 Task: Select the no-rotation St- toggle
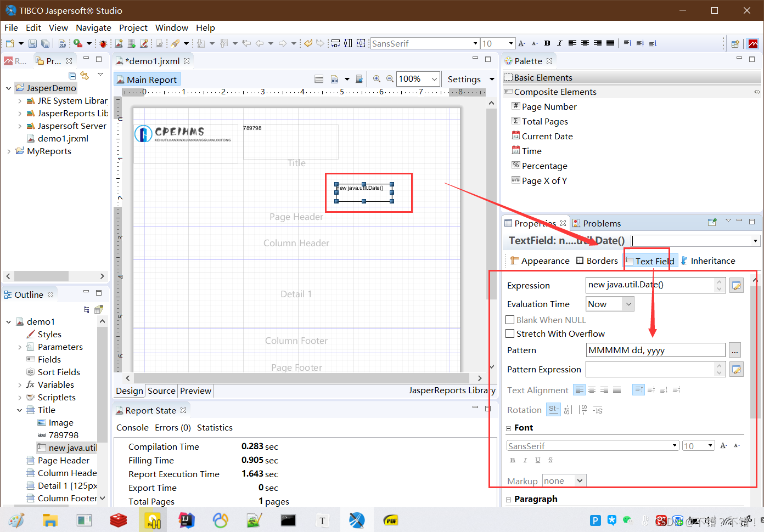tap(554, 409)
